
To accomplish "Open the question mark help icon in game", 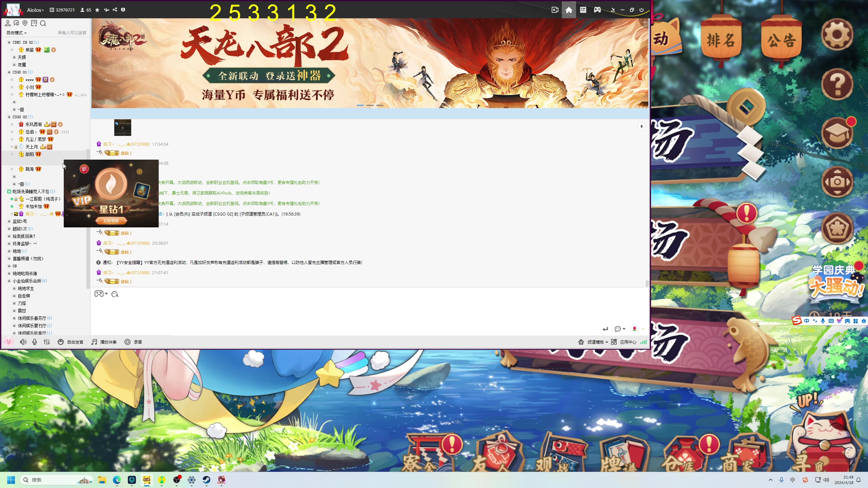I will [837, 84].
